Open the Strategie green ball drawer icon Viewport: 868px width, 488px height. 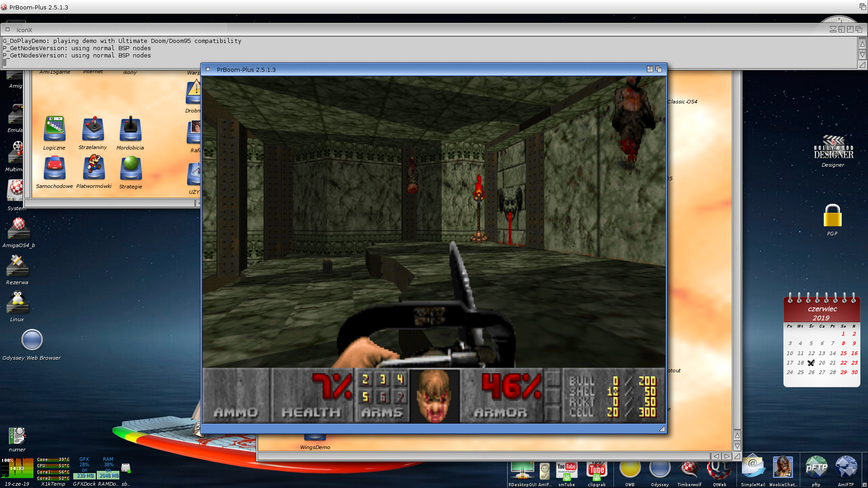131,168
